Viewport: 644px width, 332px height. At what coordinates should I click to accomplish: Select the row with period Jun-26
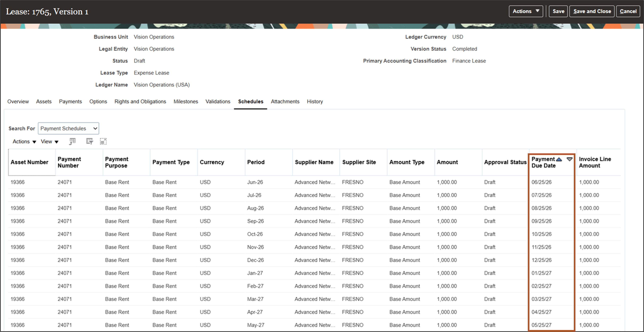coord(314,182)
